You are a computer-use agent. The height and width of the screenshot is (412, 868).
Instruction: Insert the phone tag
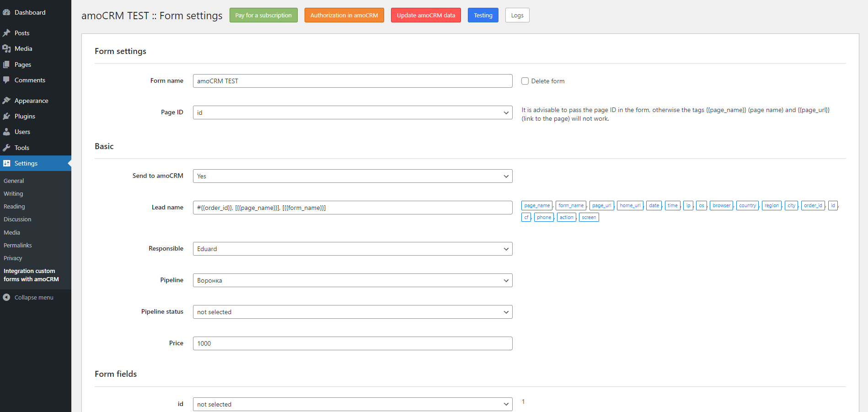(x=544, y=217)
